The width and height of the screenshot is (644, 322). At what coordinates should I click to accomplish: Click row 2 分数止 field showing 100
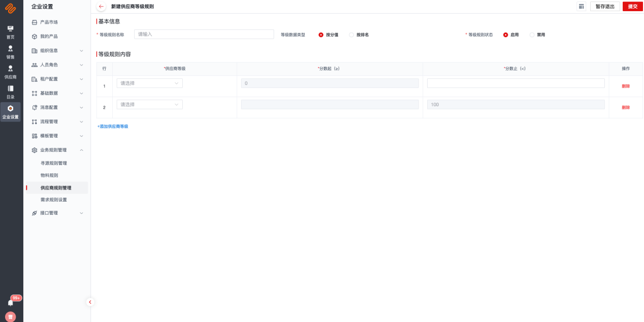[516, 105]
